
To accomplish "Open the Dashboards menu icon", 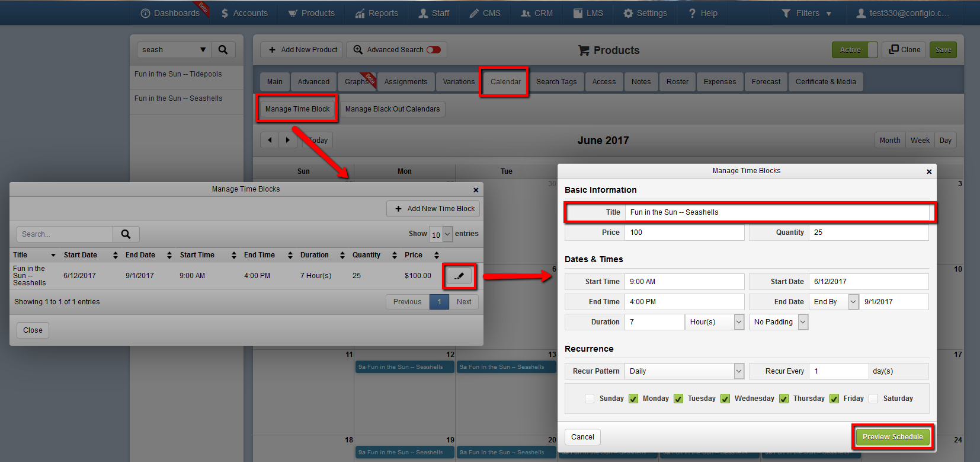I will pos(145,13).
